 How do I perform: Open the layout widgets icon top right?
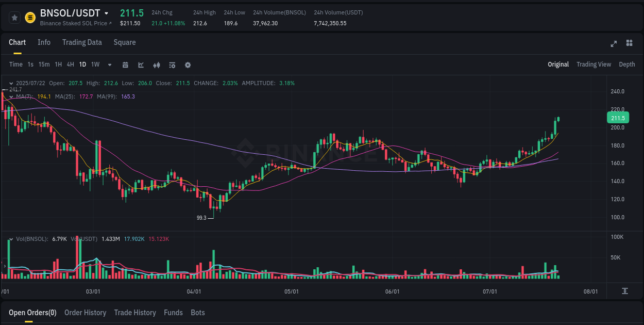tap(629, 44)
